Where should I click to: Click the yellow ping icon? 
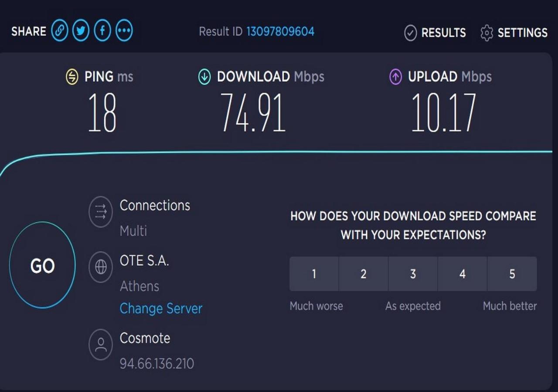(x=72, y=77)
